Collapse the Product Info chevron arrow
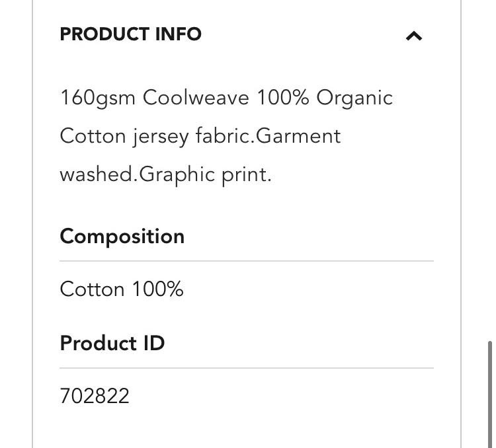Image resolution: width=496 pixels, height=448 pixels. click(413, 36)
